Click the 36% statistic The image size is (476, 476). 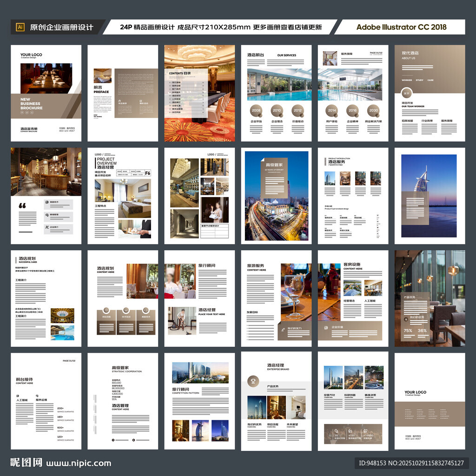point(422,331)
